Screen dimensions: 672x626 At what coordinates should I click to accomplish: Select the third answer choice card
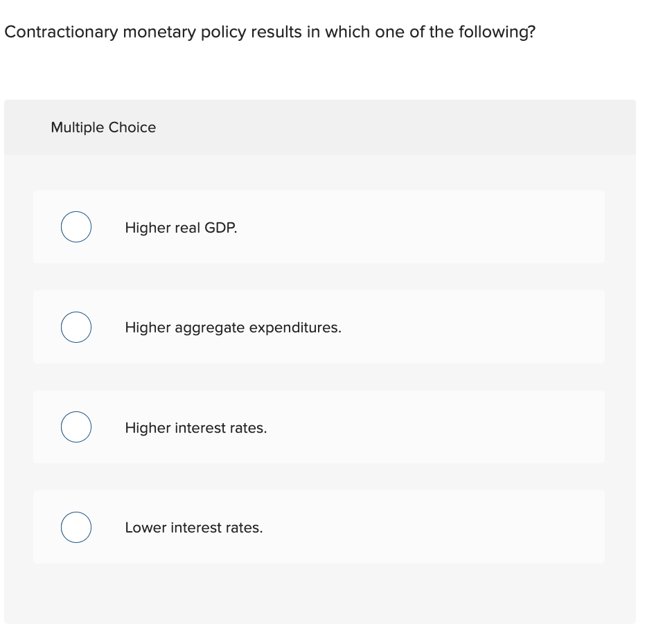coord(319,427)
